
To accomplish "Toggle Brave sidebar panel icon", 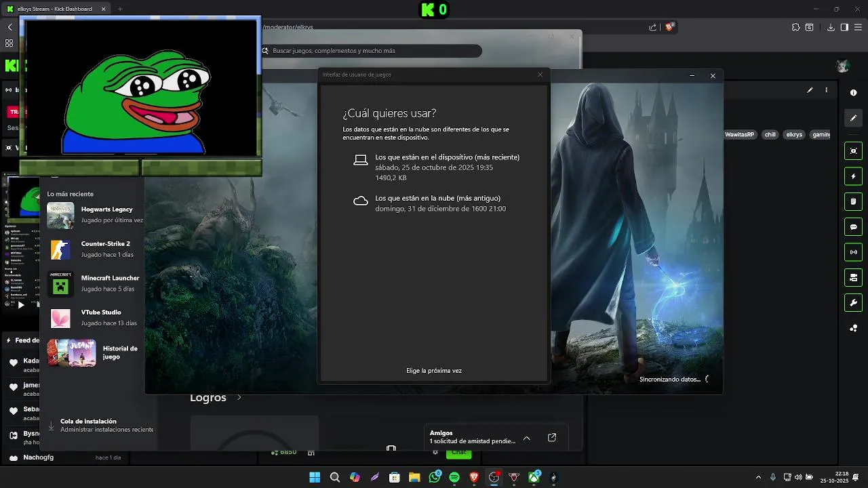I will [x=844, y=27].
